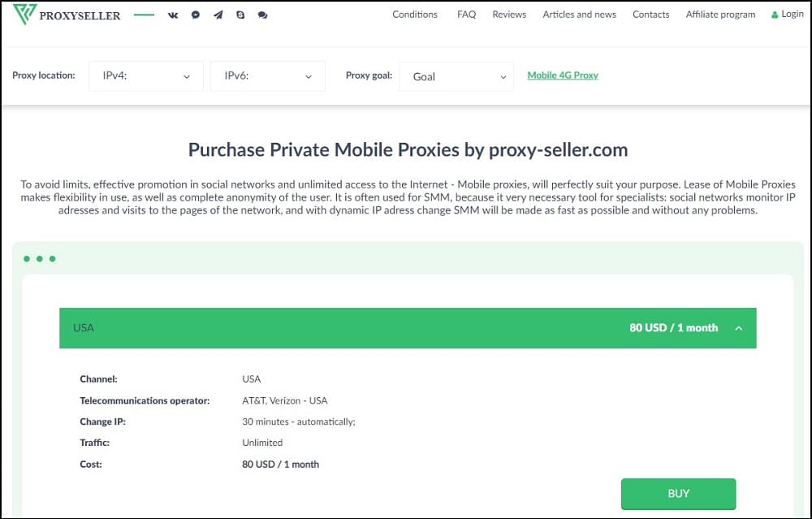
Task: Open the Proxy goal dropdown
Action: (456, 76)
